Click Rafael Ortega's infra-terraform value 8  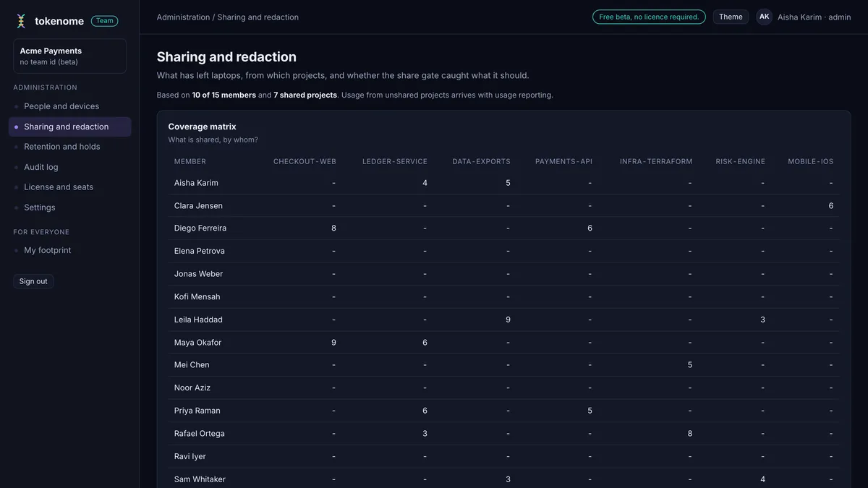click(690, 434)
